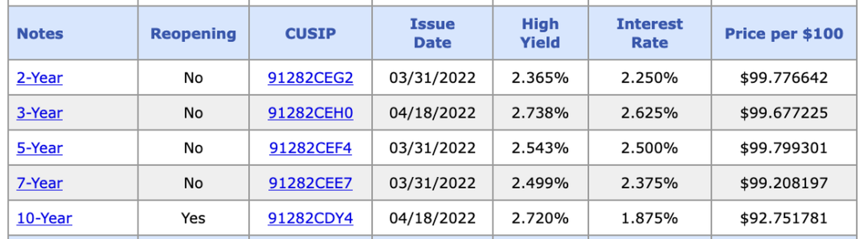Open the 10-Year note link
868x239 pixels.
(x=44, y=218)
